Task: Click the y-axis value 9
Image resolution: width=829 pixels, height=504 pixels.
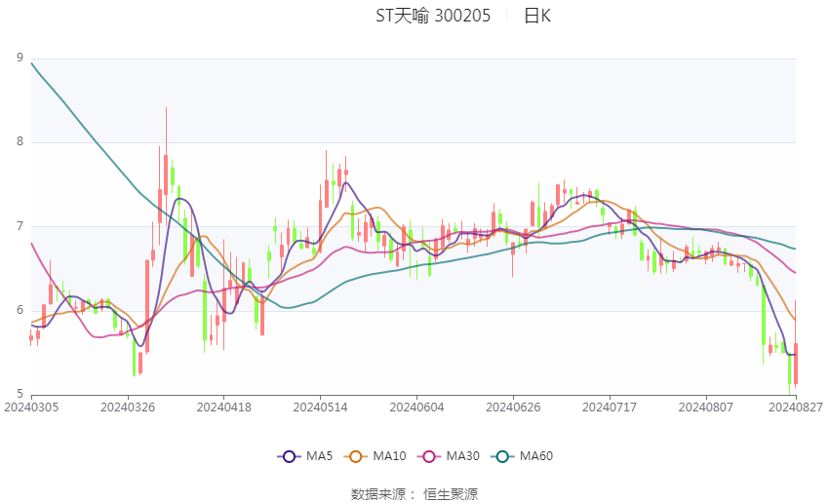Action: (x=20, y=58)
